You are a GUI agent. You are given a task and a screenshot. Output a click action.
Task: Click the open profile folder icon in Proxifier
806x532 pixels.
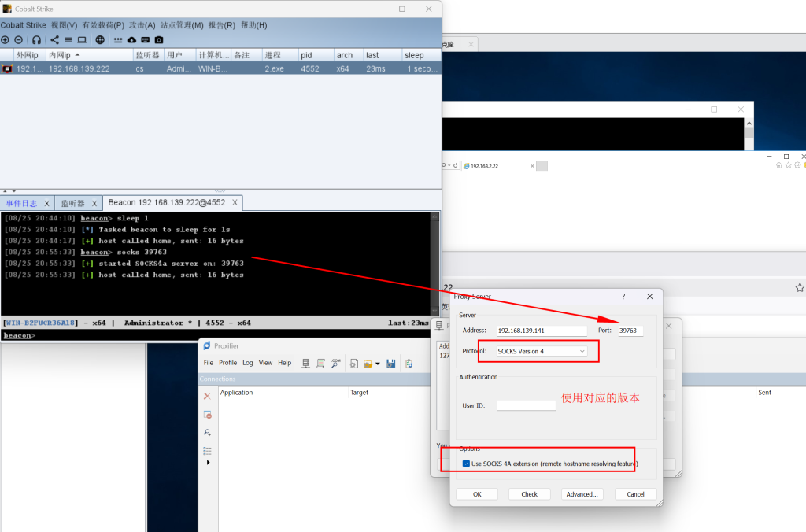[368, 364]
